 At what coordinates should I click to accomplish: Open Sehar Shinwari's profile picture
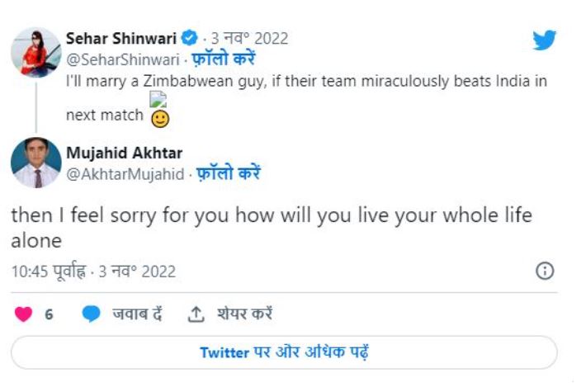[35, 52]
